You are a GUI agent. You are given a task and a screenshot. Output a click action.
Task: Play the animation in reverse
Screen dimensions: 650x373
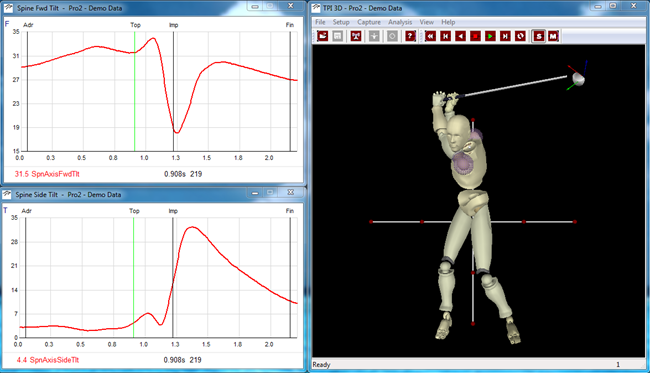[x=460, y=36]
